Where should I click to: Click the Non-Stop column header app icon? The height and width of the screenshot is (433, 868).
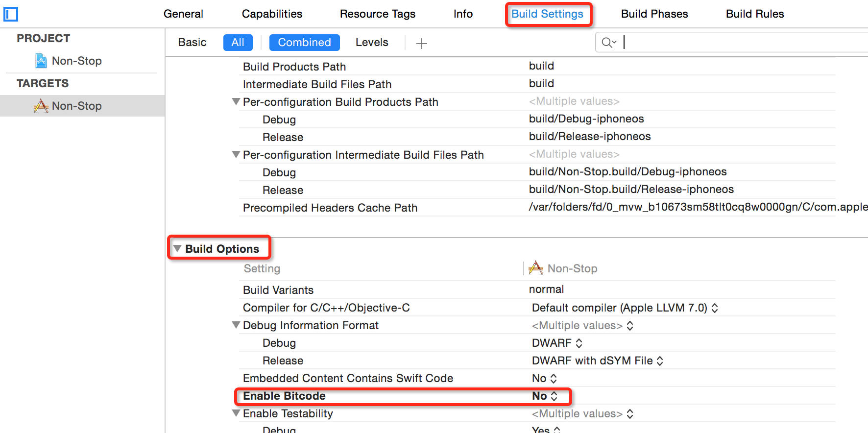click(x=536, y=268)
